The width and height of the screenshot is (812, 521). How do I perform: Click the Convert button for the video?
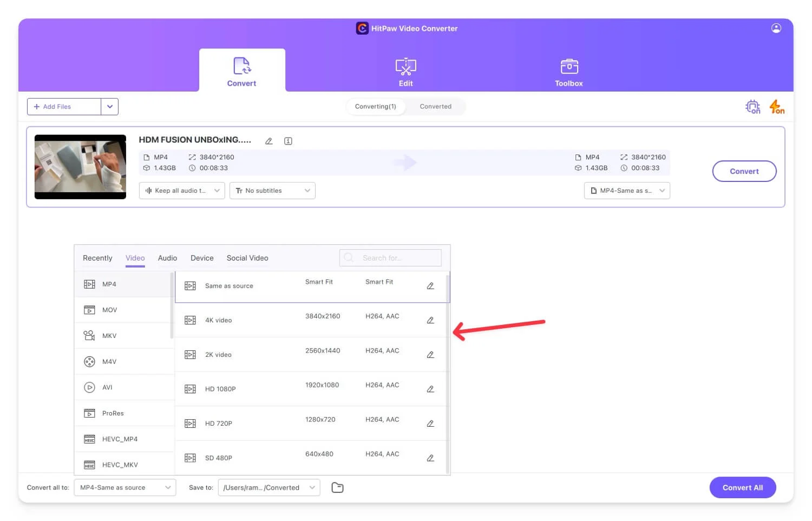click(744, 171)
